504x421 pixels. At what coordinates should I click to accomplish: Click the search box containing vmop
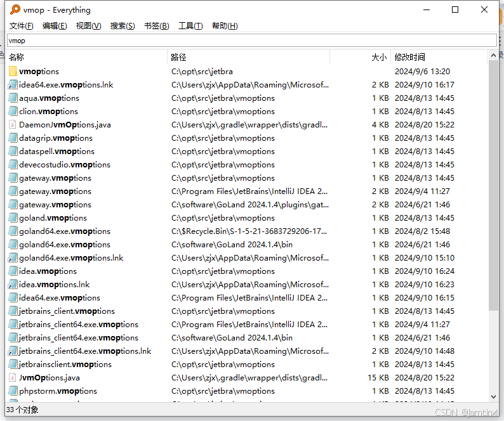(252, 41)
